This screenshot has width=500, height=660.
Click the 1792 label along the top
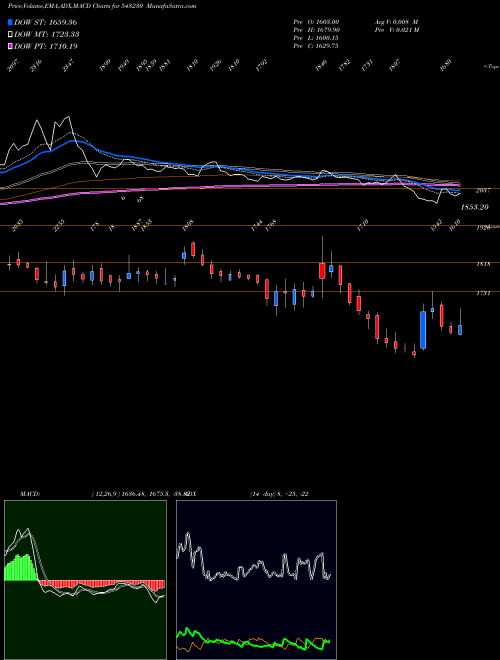pyautogui.click(x=262, y=66)
